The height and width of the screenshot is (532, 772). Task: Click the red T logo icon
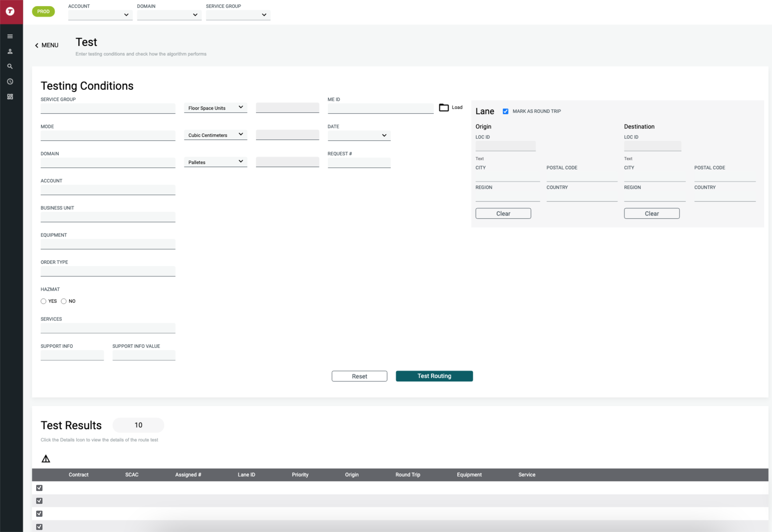tap(10, 11)
